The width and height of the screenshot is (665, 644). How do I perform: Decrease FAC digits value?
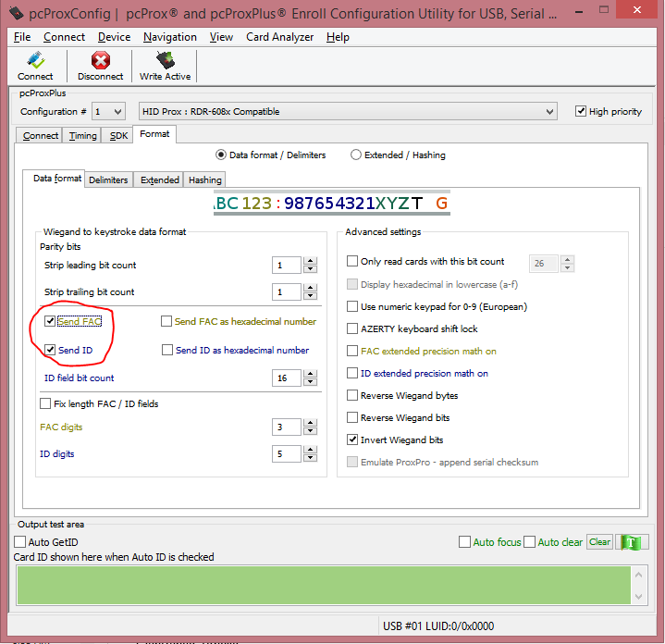(x=311, y=431)
